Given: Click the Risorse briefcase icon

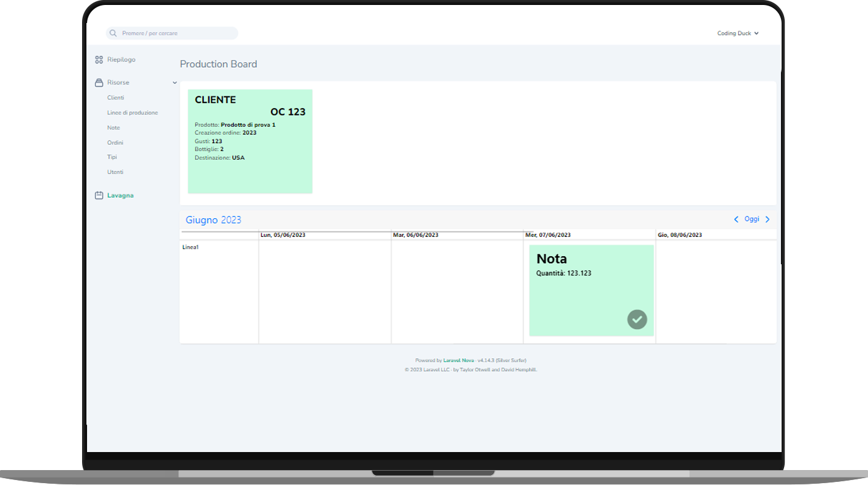Looking at the screenshot, I should click(99, 83).
